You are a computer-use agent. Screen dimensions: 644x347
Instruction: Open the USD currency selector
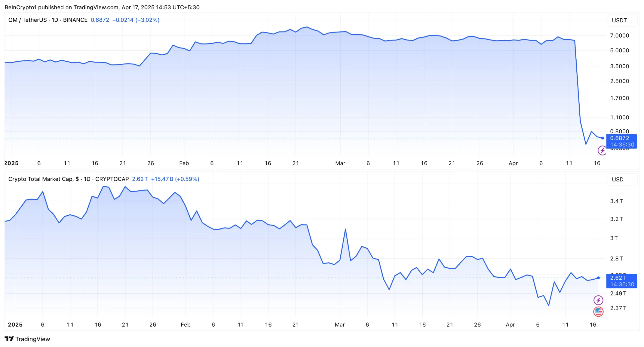[617, 179]
